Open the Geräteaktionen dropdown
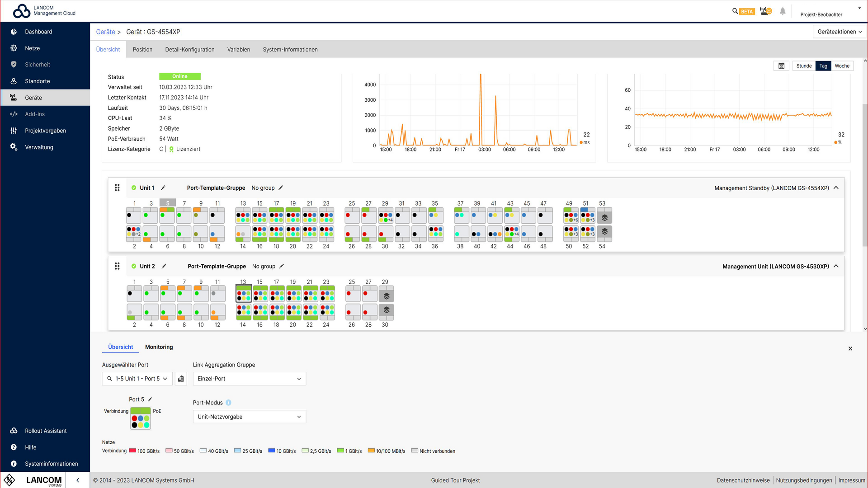The width and height of the screenshot is (868, 488). 839,32
